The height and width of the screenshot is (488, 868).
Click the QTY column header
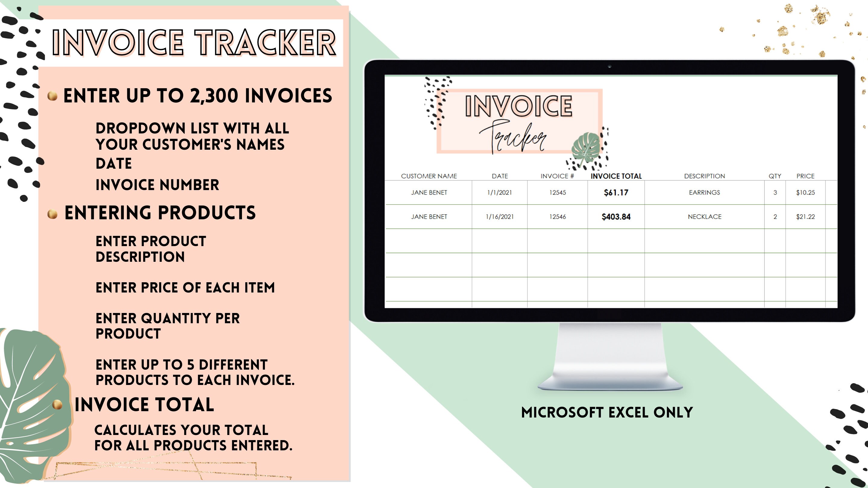pos(775,176)
